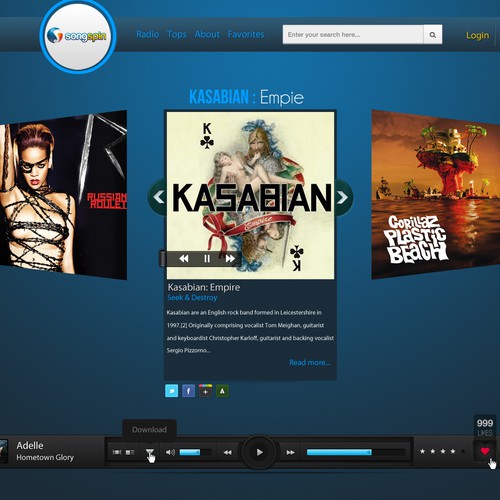Rate the song two stars
This screenshot has height=500, width=500.
(x=433, y=451)
